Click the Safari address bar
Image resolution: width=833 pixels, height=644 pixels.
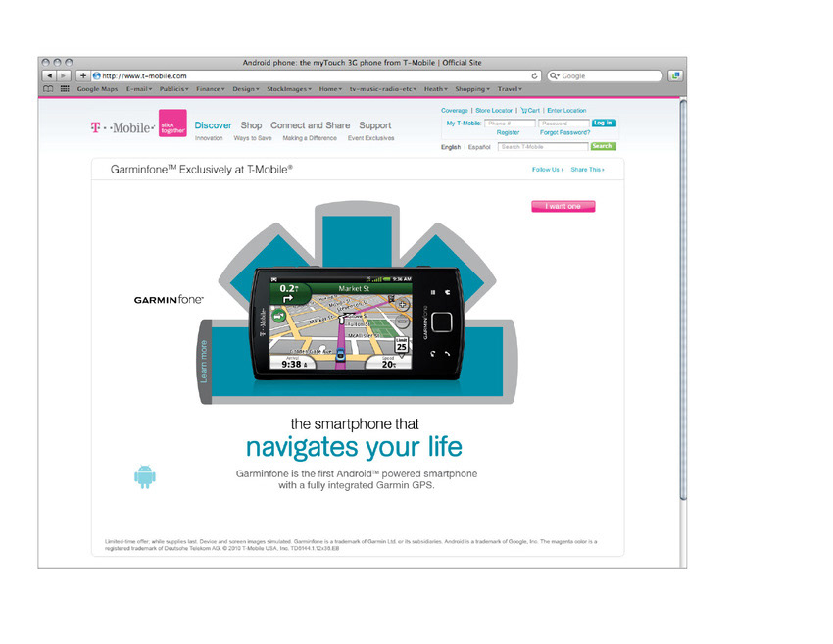click(x=317, y=76)
